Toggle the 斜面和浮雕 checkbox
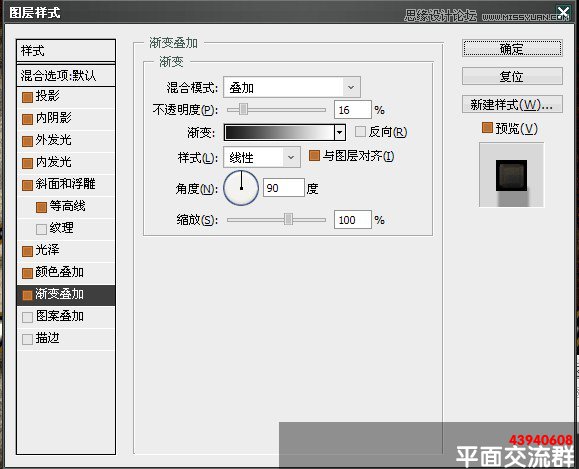Viewport: 579px width, 469px height. (x=27, y=185)
